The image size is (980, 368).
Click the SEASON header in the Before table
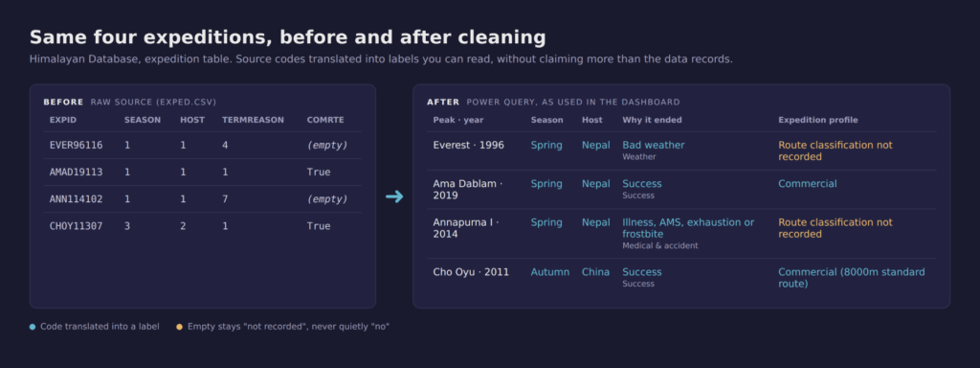tap(142, 120)
